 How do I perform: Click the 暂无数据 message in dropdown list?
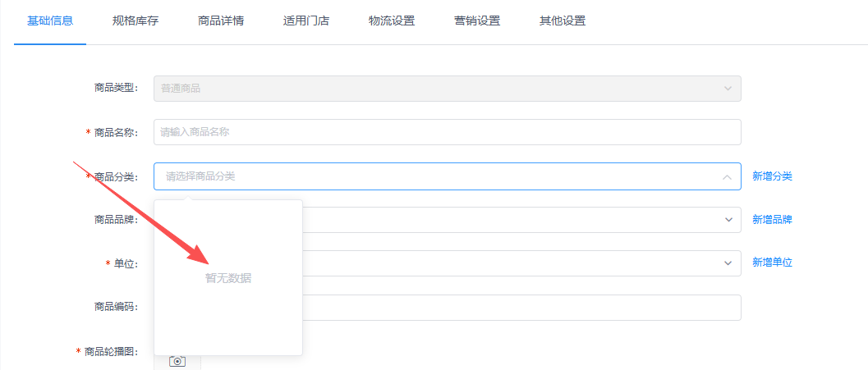pyautogui.click(x=228, y=278)
